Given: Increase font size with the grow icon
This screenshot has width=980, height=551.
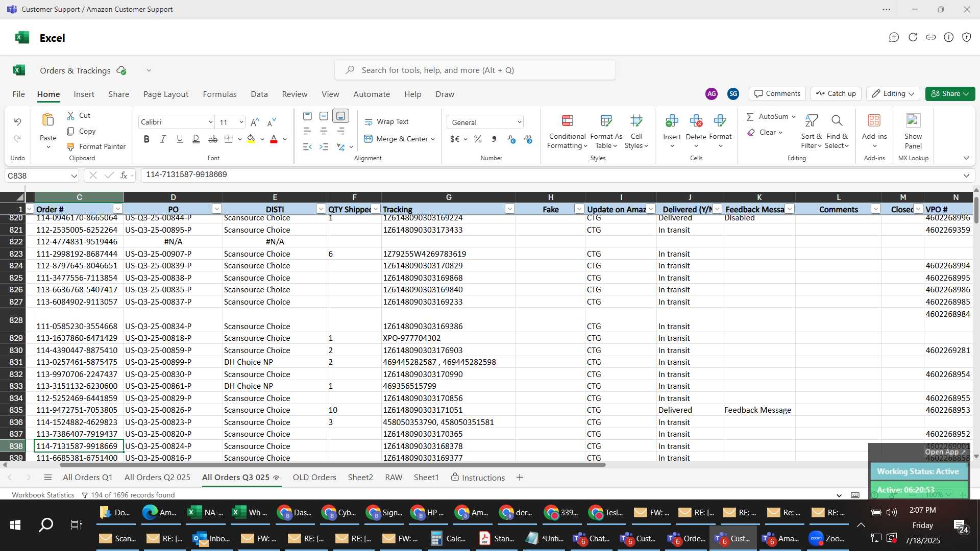Looking at the screenshot, I should coord(255,122).
